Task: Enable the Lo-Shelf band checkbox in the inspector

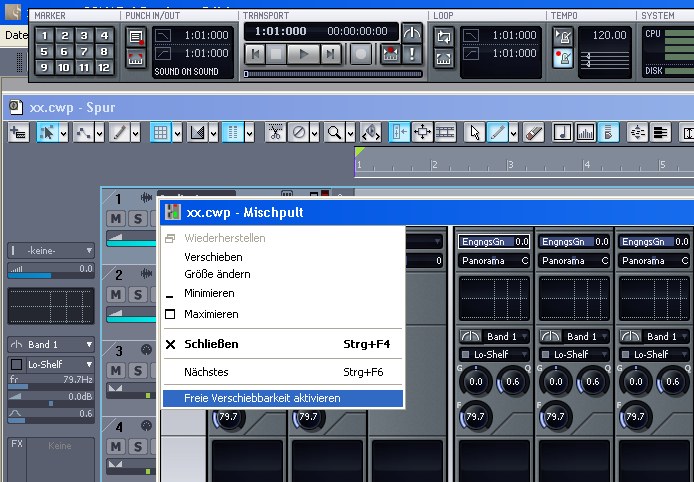Action: (16, 364)
